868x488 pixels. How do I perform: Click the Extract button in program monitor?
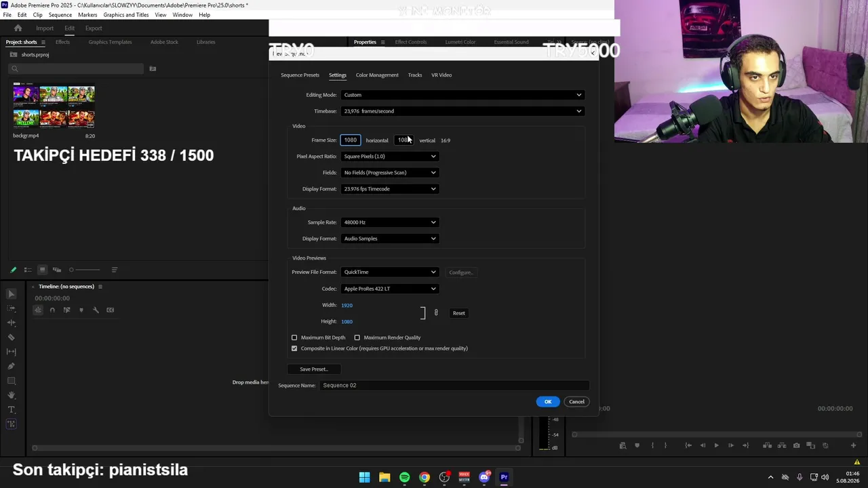(782, 445)
